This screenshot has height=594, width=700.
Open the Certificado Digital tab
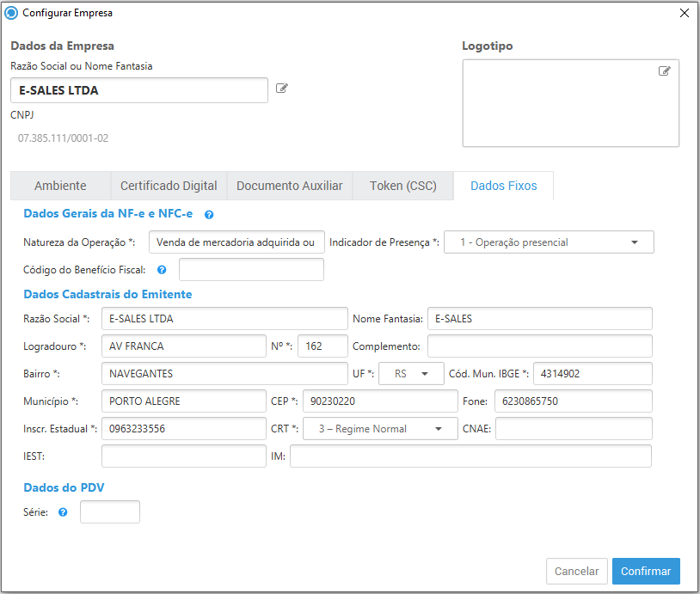point(169,186)
